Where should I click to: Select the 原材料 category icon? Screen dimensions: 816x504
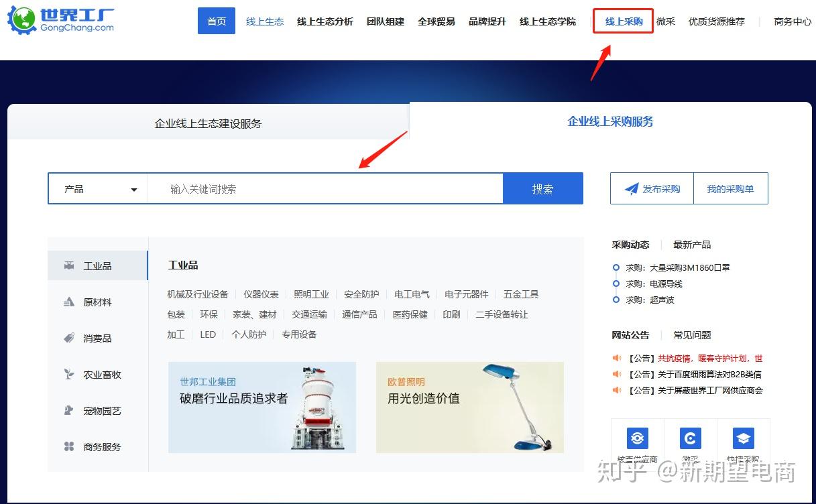click(x=69, y=302)
